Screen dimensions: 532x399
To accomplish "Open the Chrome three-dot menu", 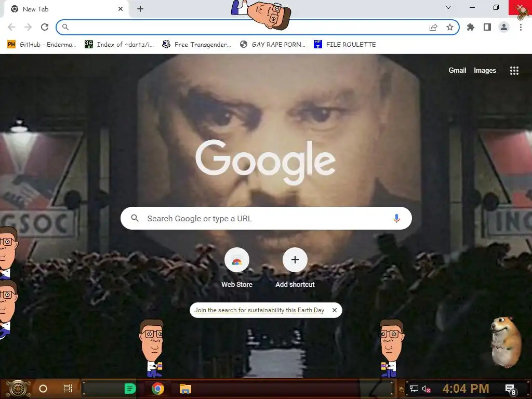I will [521, 27].
